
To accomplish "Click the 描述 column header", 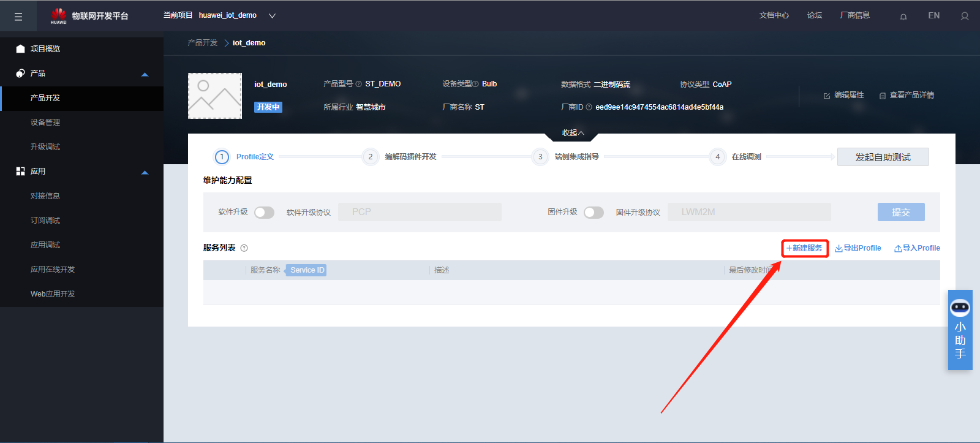I will click(x=442, y=270).
